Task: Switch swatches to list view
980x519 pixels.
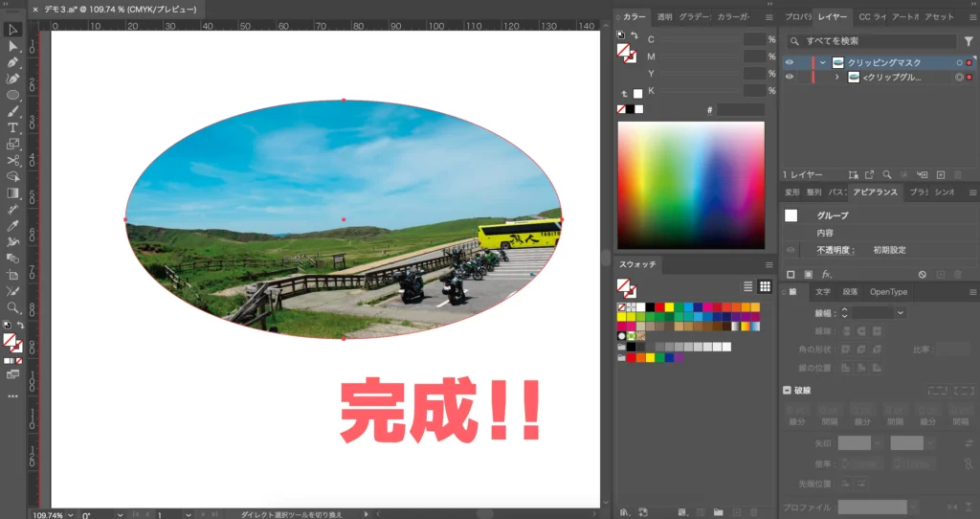Action: coord(748,286)
